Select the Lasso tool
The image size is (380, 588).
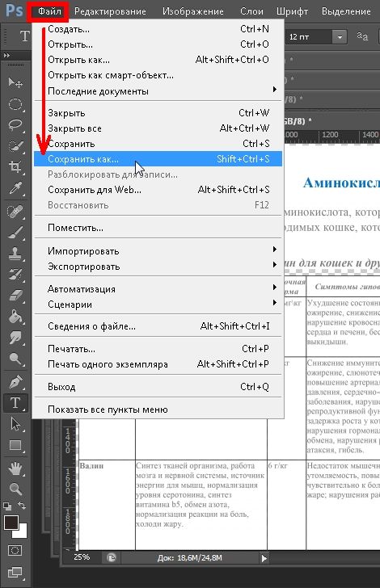pos(15,125)
